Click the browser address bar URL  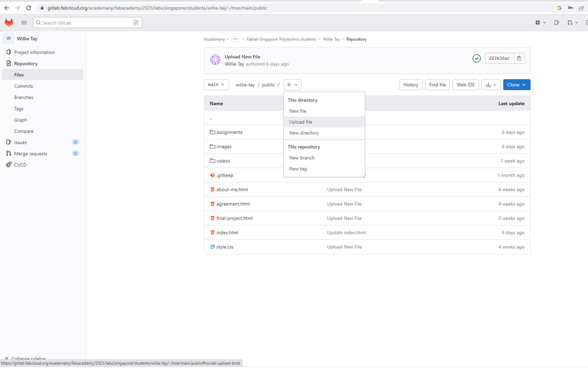(157, 8)
